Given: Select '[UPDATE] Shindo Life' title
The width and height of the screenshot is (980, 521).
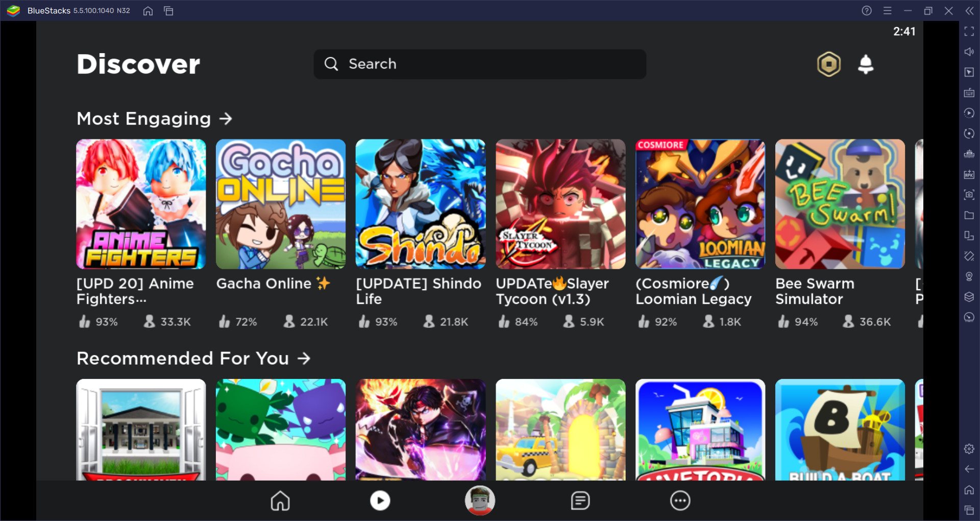Looking at the screenshot, I should tap(419, 291).
